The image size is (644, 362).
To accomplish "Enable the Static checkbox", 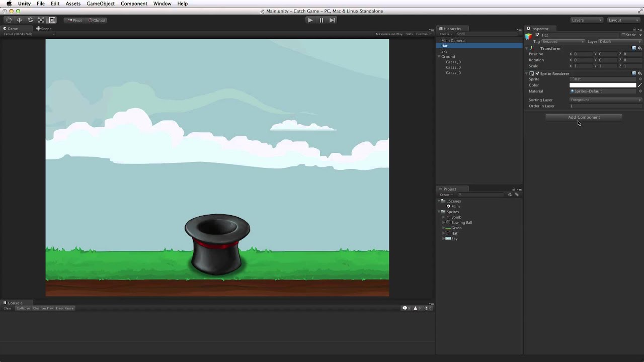I will pos(623,35).
